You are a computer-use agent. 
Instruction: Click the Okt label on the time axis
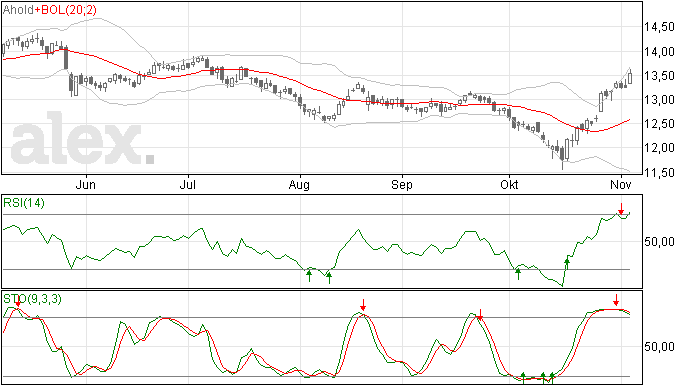[x=509, y=184]
